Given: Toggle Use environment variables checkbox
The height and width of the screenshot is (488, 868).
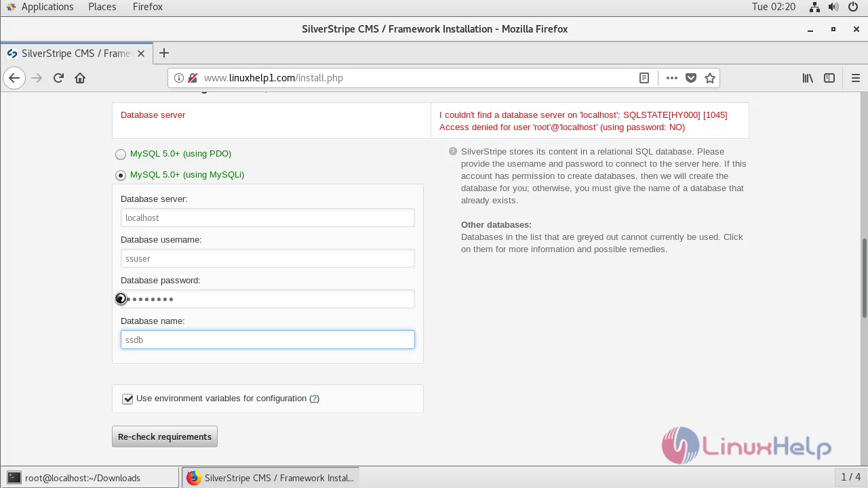Looking at the screenshot, I should coord(127,399).
